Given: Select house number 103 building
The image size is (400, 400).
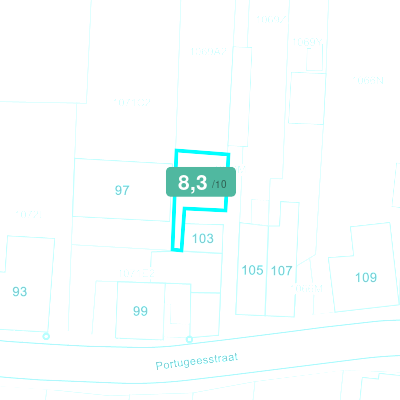Looking at the screenshot, I should 203,239.
